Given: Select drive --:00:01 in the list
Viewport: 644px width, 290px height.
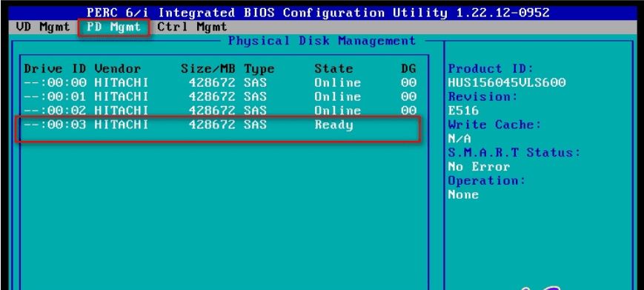Looking at the screenshot, I should pos(220,96).
